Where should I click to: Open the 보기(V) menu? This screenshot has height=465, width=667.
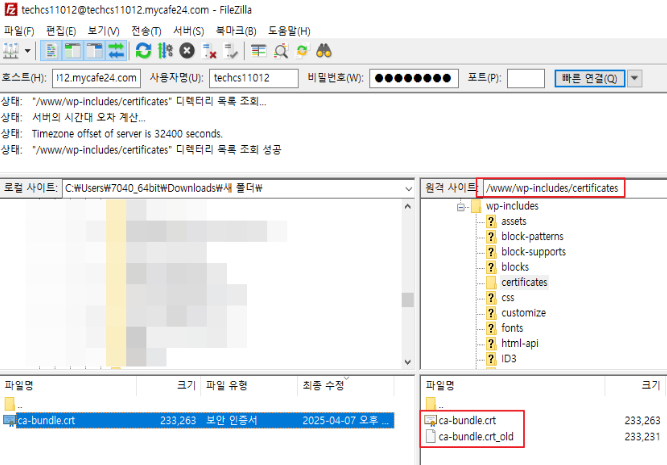(103, 31)
